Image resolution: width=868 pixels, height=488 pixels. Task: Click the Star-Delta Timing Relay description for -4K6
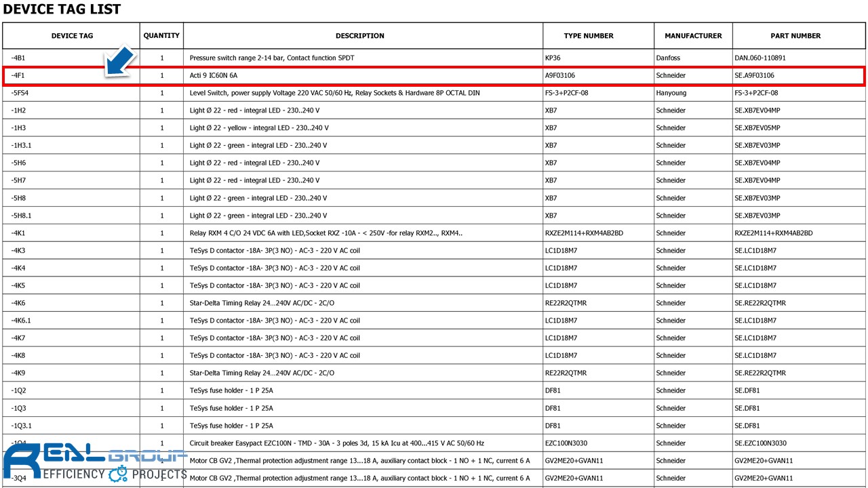tap(262, 303)
